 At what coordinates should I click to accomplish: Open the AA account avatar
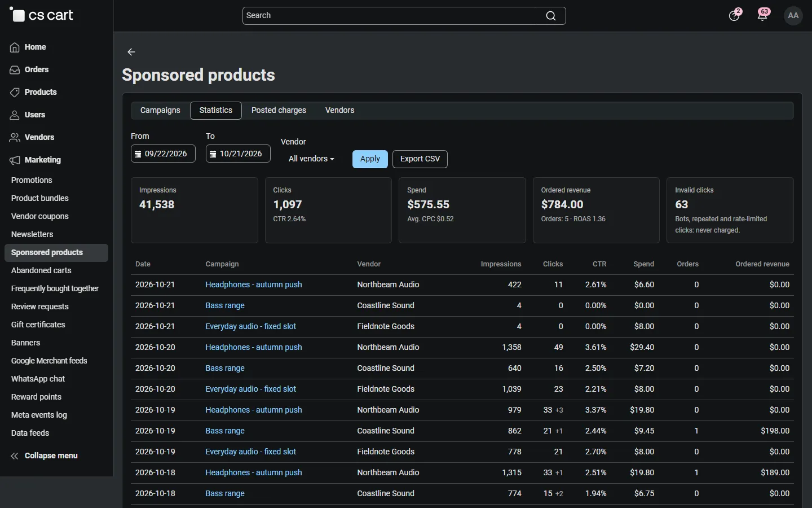point(793,16)
